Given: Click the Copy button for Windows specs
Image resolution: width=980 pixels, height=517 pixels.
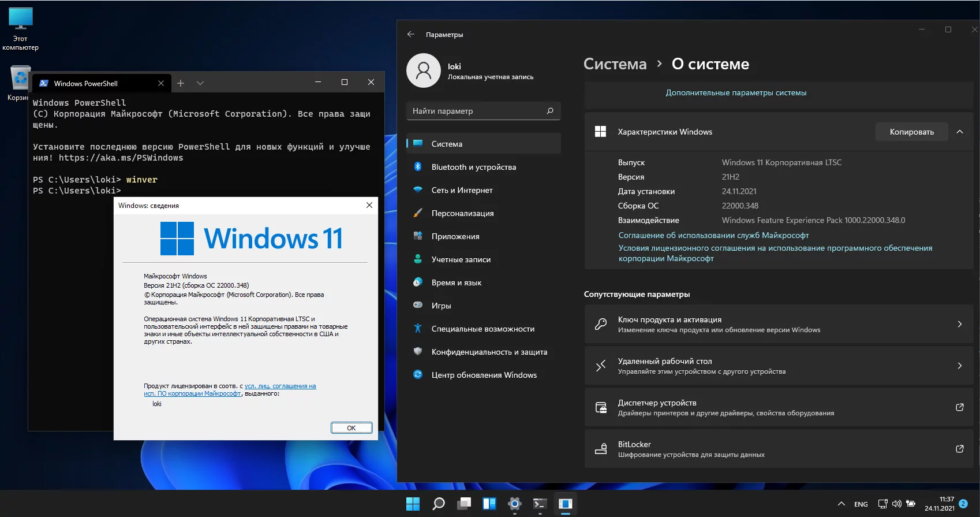Looking at the screenshot, I should point(911,132).
